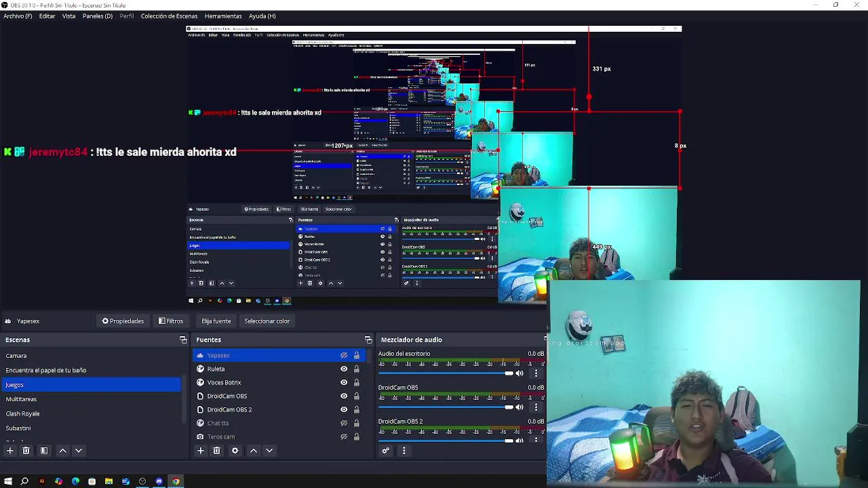Open scene filters icon in Escenas toolbar
This screenshot has height=488, width=868.
click(44, 451)
